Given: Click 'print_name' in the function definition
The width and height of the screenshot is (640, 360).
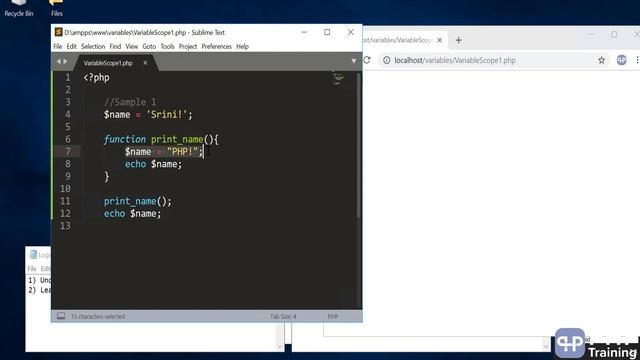Looking at the screenshot, I should (x=177, y=139).
